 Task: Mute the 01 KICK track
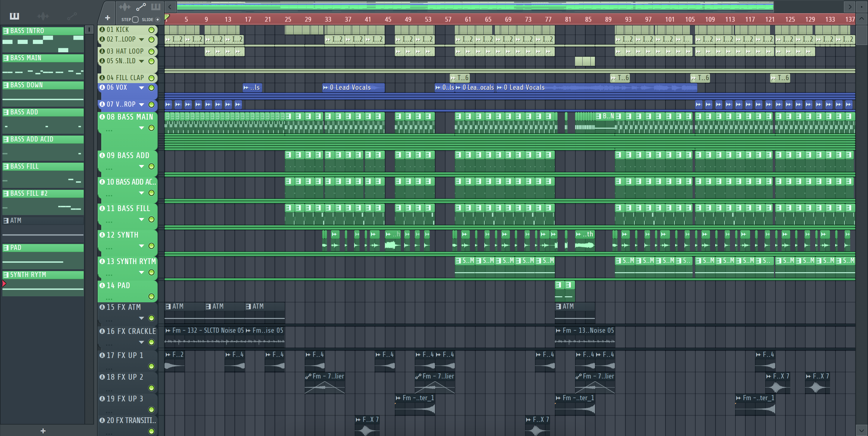pyautogui.click(x=152, y=30)
